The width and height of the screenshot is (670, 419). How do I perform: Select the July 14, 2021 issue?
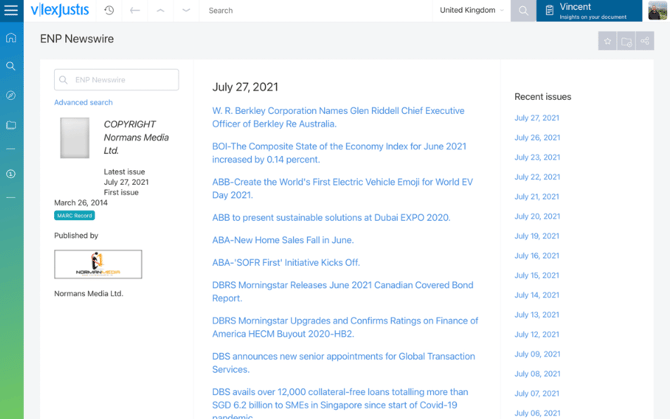537,295
